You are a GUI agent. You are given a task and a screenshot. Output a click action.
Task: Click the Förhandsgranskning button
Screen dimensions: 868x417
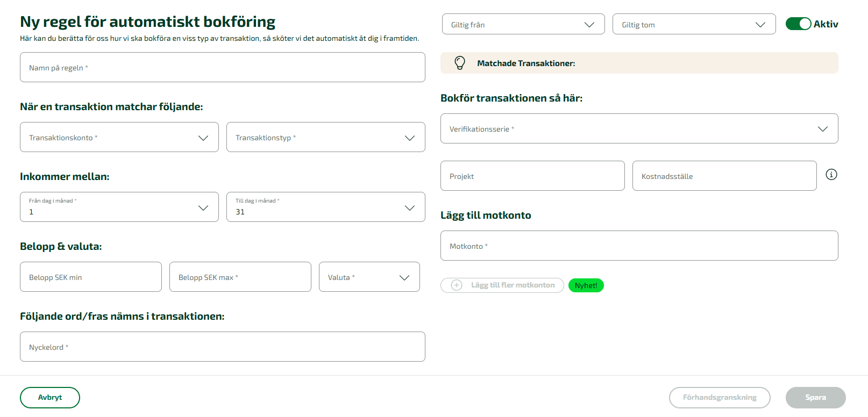coord(719,398)
